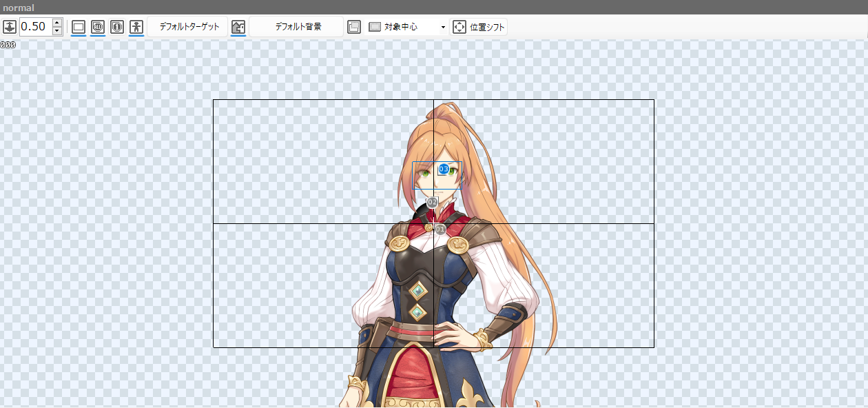Select the blue 03 marker on face
The image size is (868, 408).
tap(444, 169)
